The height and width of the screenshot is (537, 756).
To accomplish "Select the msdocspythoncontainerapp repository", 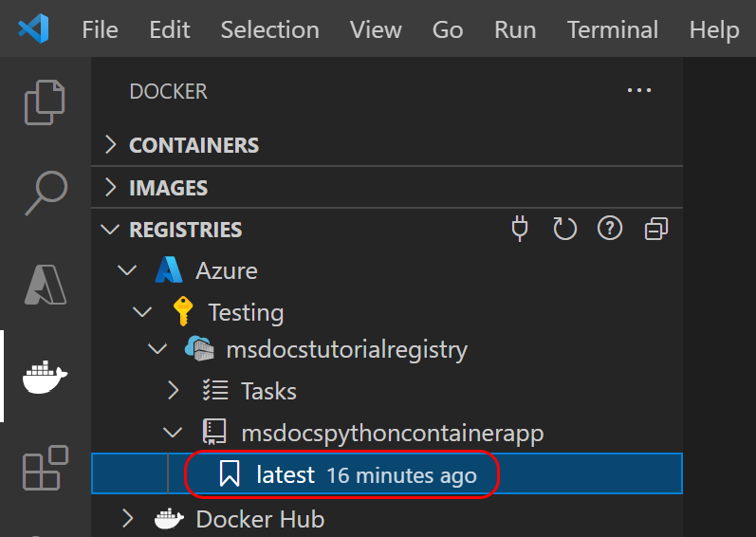I will 393,433.
